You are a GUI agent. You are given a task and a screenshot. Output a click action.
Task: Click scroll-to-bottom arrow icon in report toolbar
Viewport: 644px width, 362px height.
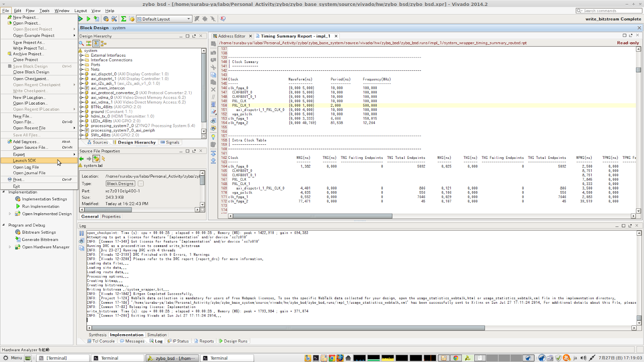pos(213,161)
